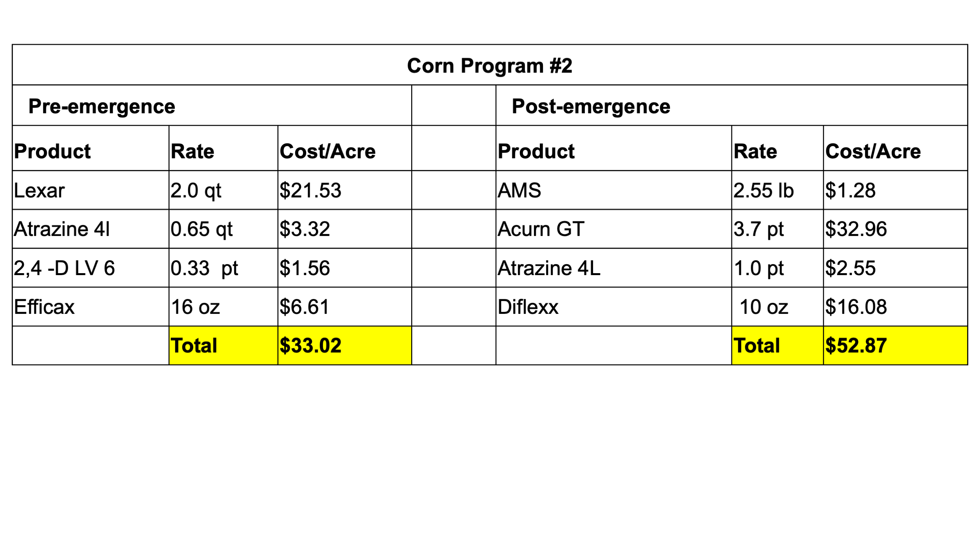Click the Post-emergence section header
The image size is (980, 551).
[731, 105]
